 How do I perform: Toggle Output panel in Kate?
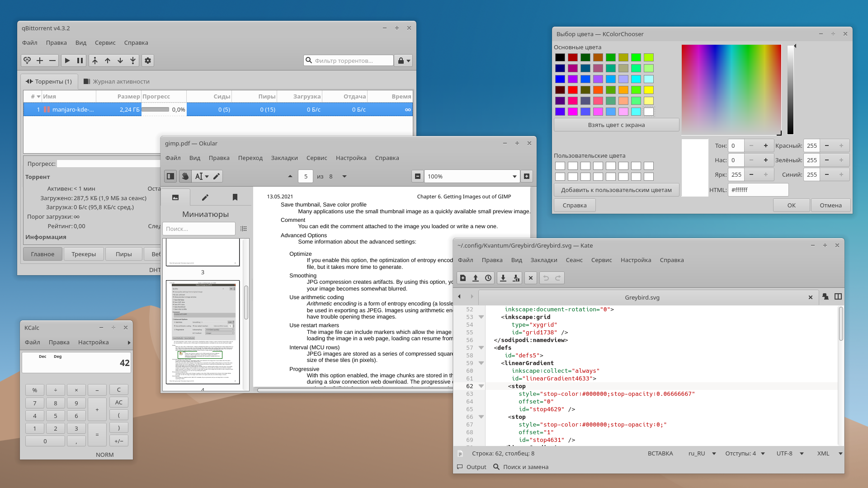point(472,467)
